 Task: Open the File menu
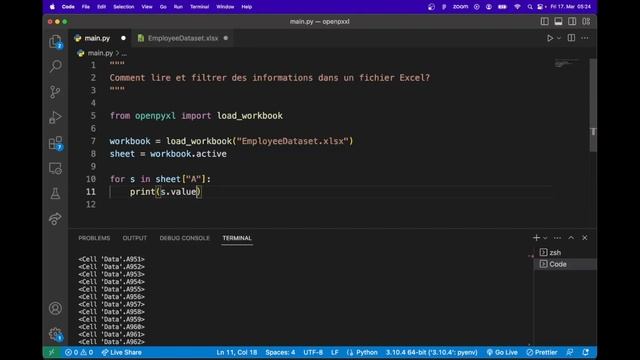[x=86, y=7]
